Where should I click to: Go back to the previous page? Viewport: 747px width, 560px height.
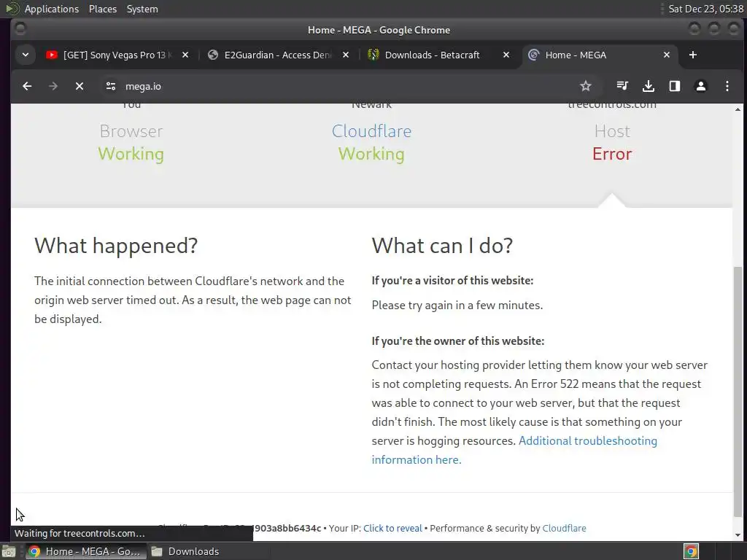coord(27,86)
